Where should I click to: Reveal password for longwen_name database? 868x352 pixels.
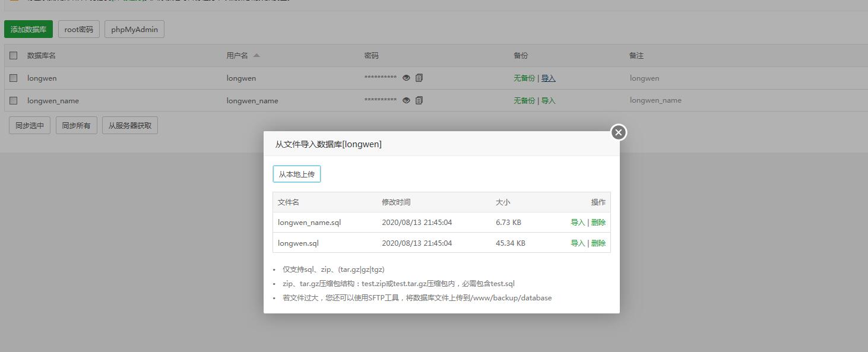click(x=406, y=100)
